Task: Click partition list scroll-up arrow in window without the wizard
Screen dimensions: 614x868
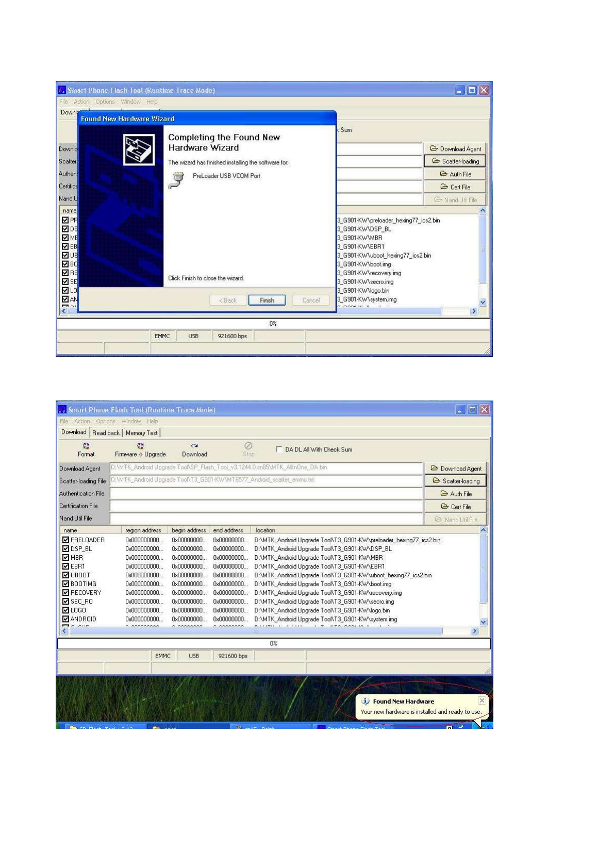Action: pyautogui.click(x=483, y=530)
